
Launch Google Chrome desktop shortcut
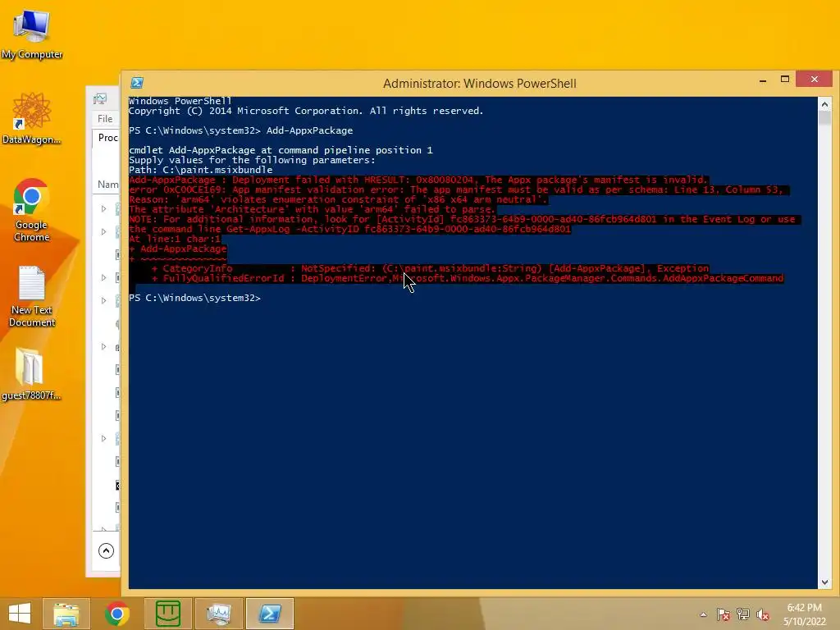point(32,210)
